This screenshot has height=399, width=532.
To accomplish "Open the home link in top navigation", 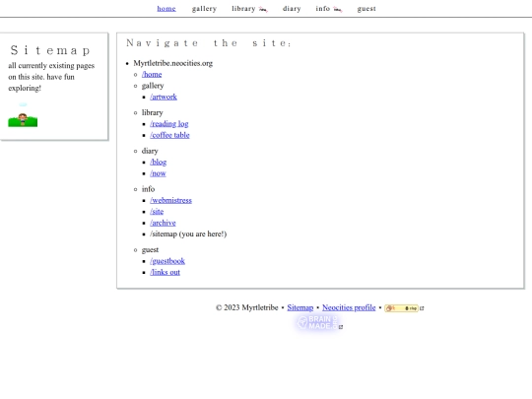I will point(166,9).
